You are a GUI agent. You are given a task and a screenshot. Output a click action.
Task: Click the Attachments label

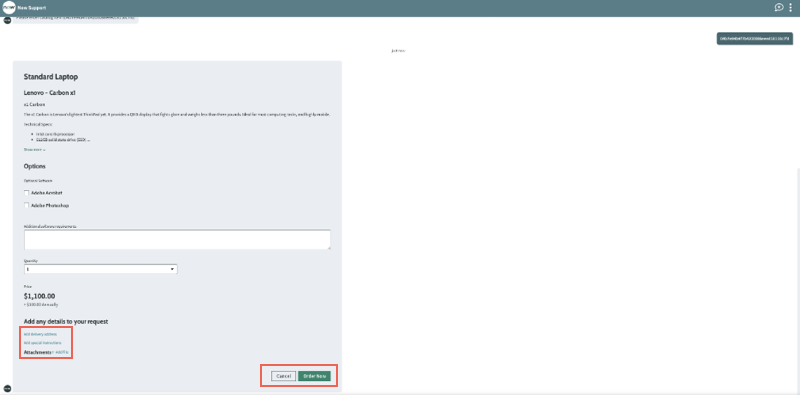coord(37,353)
